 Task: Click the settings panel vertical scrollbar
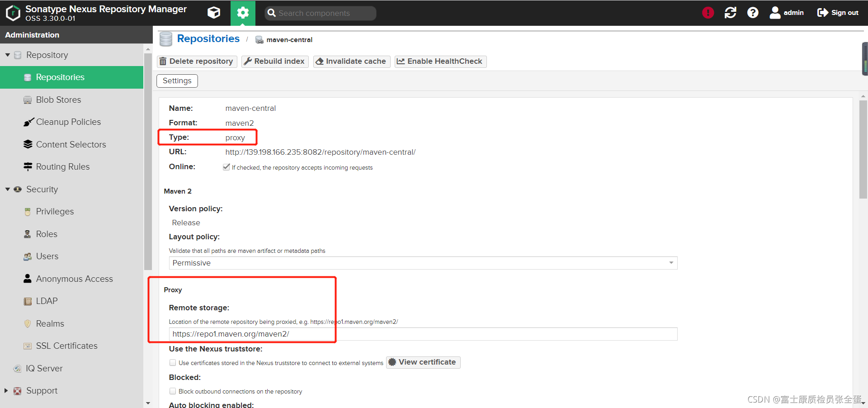pos(863,149)
